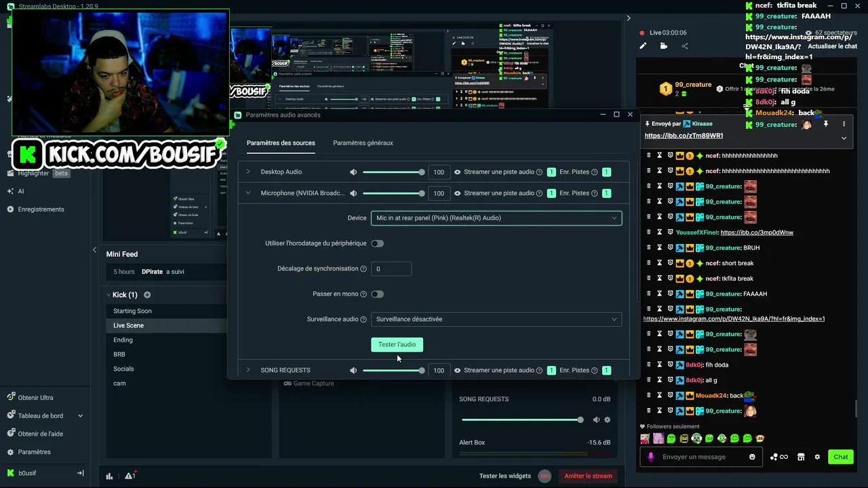Click help icon next to Surveillance audio
The height and width of the screenshot is (488, 868).
tap(363, 319)
